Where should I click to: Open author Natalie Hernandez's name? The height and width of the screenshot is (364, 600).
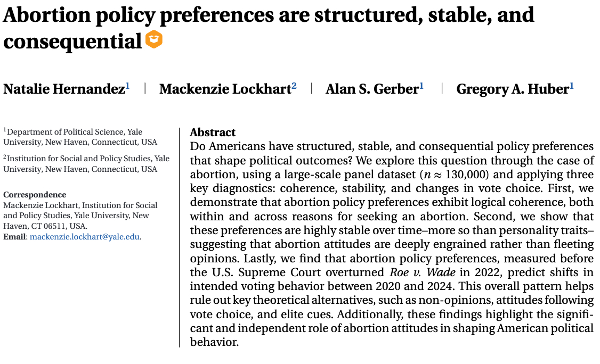[x=64, y=89]
